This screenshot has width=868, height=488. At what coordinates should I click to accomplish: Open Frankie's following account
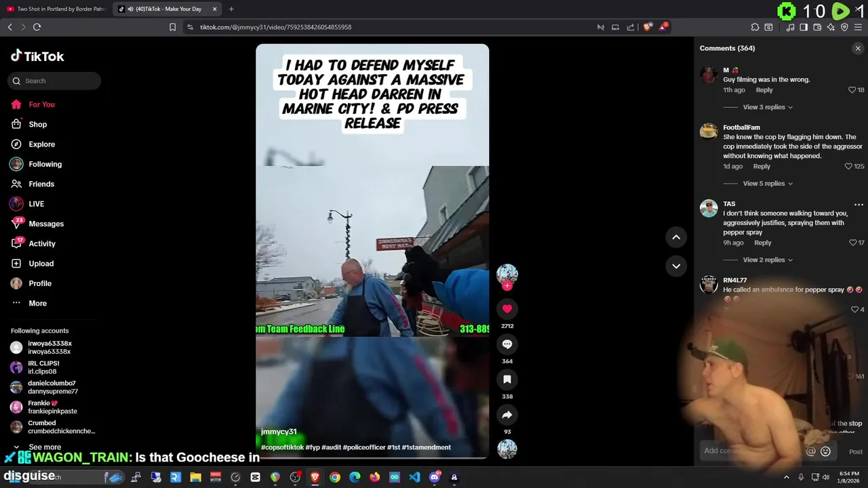coord(43,407)
